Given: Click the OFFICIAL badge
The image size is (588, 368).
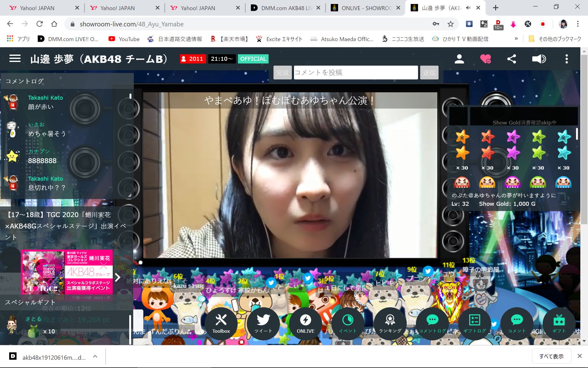Looking at the screenshot, I should [x=253, y=59].
